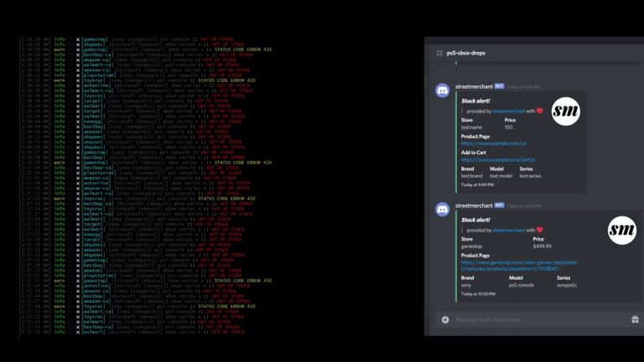Open streetmerchant username on the 10:50 PM message
The height and width of the screenshot is (362, 644).
pos(474,205)
